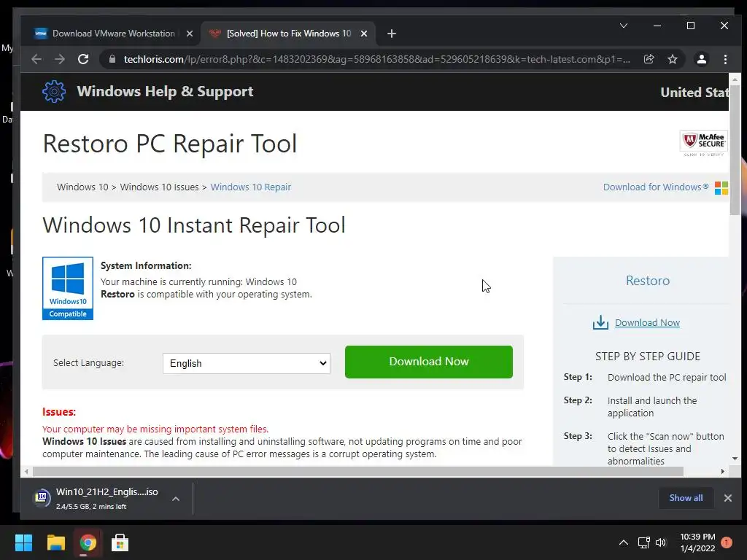The width and height of the screenshot is (747, 560).
Task: Click the McAfee Secure badge
Action: [704, 143]
